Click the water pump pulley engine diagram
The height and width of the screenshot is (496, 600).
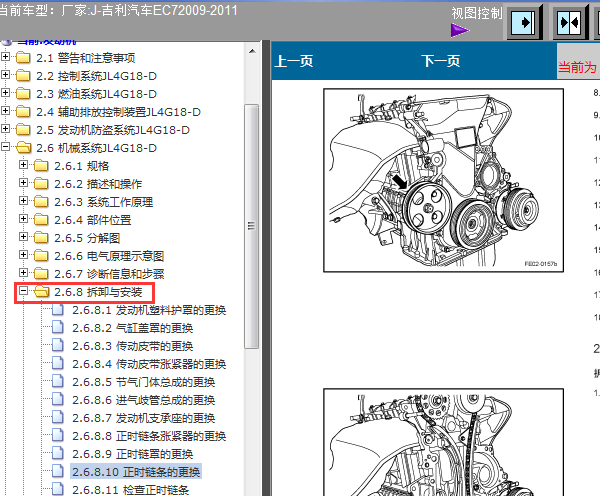(x=443, y=180)
